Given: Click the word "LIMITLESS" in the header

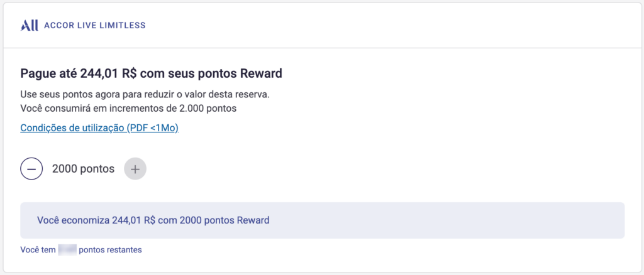Looking at the screenshot, I should tap(125, 26).
